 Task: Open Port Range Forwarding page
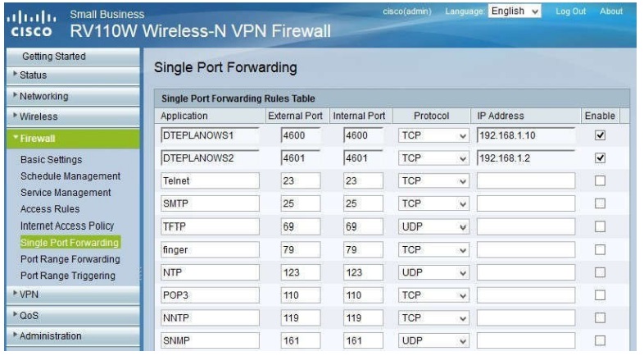point(70,258)
